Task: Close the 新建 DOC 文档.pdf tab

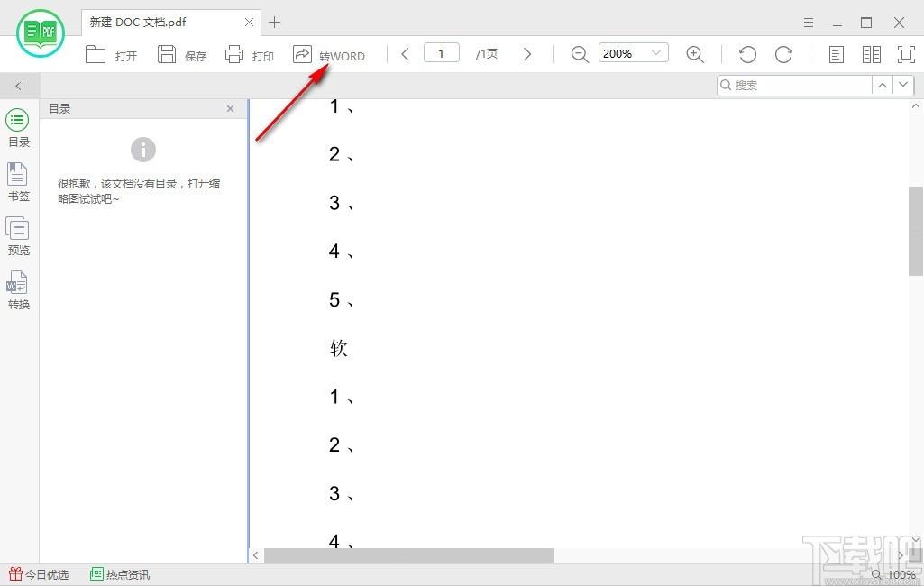Action: pyautogui.click(x=250, y=23)
